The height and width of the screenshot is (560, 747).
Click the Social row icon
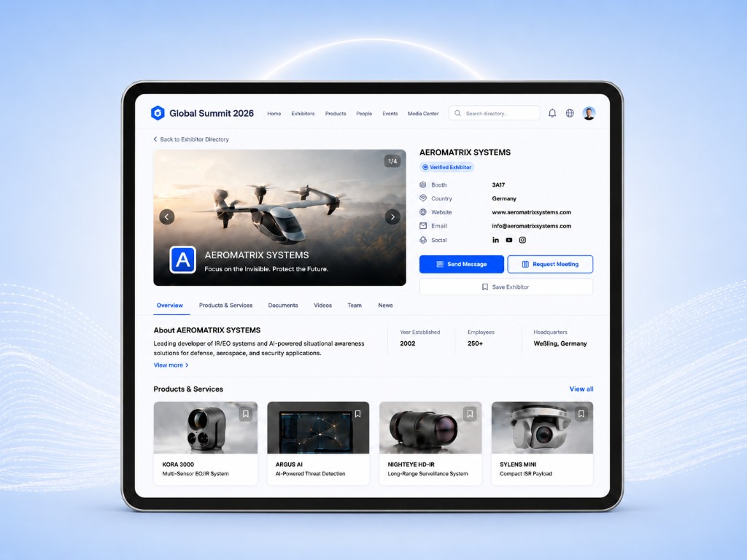(x=423, y=240)
